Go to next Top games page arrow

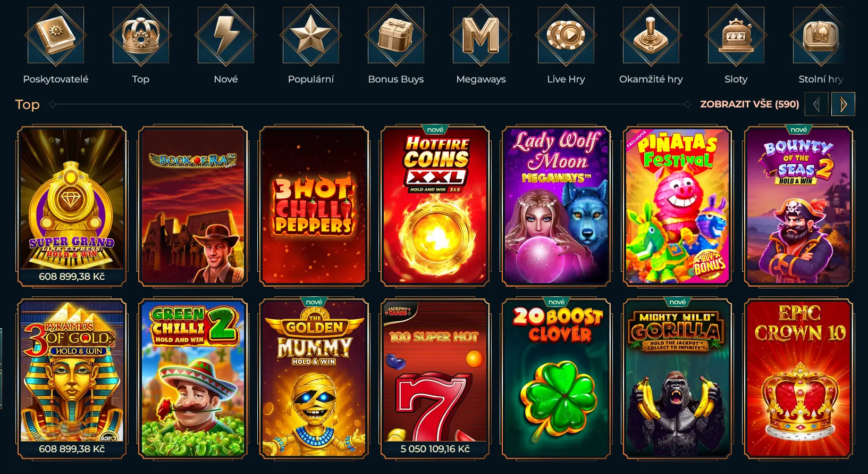843,104
